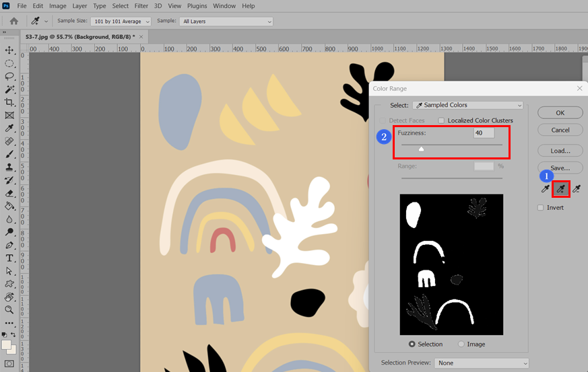Enable Localized Color Clusters checkbox
The image size is (588, 372).
point(441,120)
